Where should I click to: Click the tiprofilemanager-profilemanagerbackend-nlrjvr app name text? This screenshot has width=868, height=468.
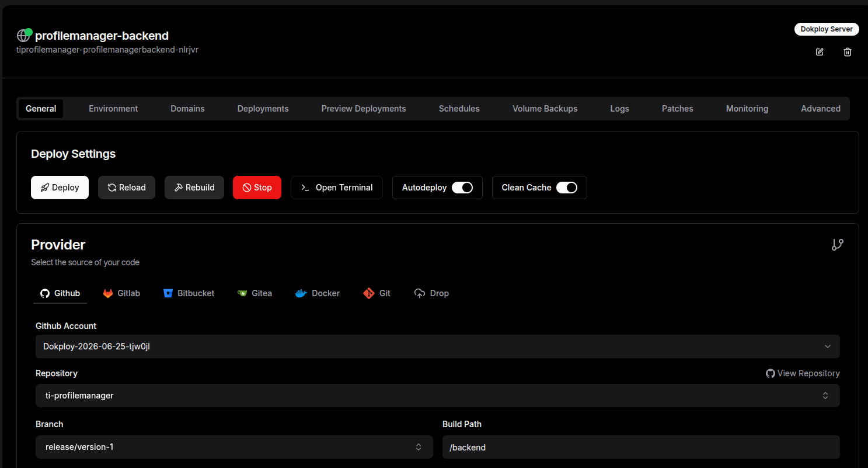coord(107,50)
